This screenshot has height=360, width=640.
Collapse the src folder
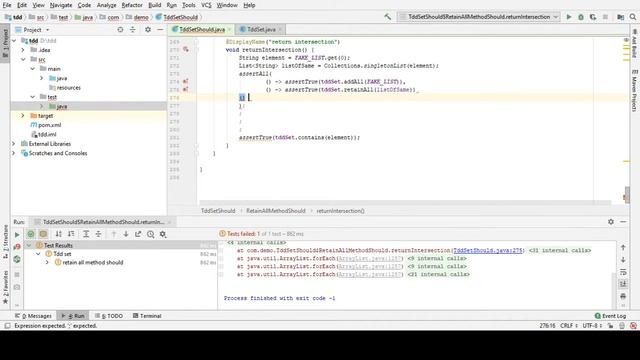click(23, 60)
